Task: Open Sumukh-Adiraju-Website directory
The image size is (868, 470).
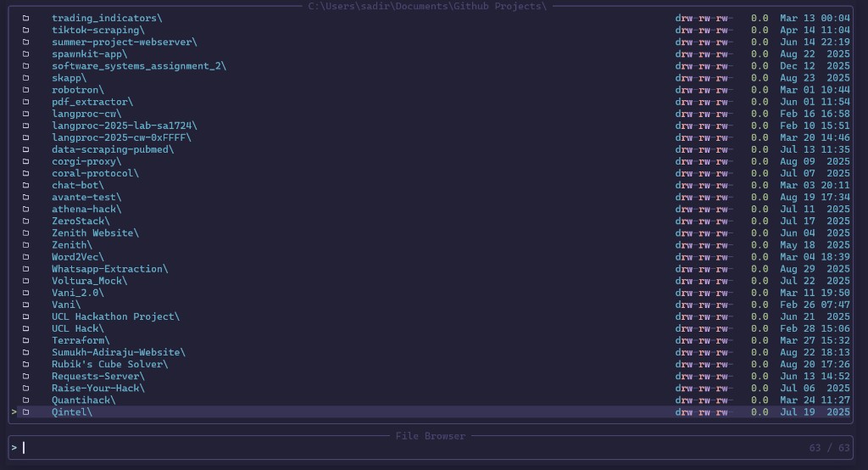Action: pyautogui.click(x=119, y=353)
